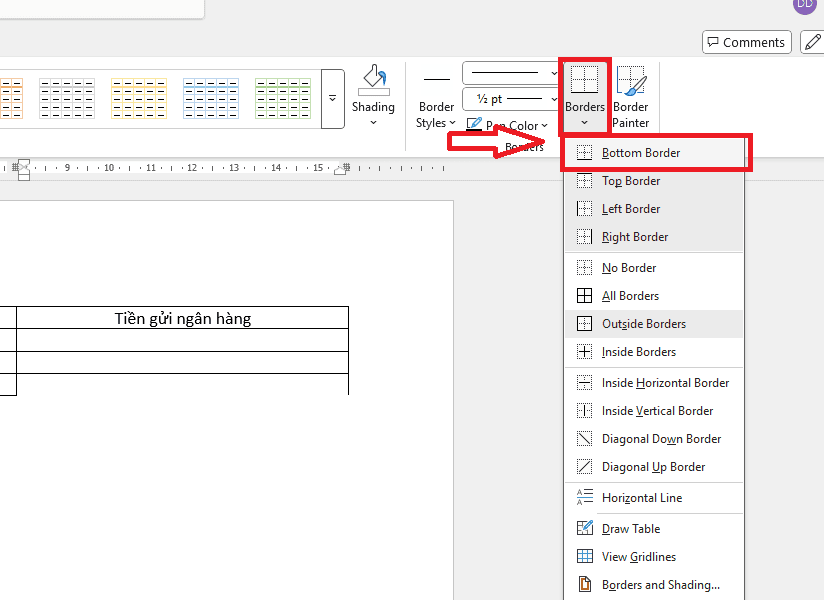Viewport: 824px width, 600px height.
Task: Insert a Horizontal Line
Action: pos(641,498)
